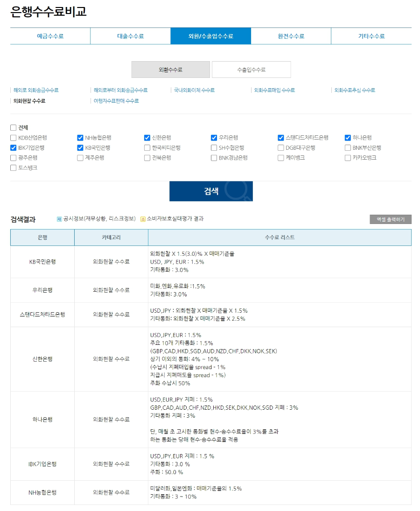Check the DGB대구은행 checkbox
This screenshot has width=420, height=511.
coord(280,147)
